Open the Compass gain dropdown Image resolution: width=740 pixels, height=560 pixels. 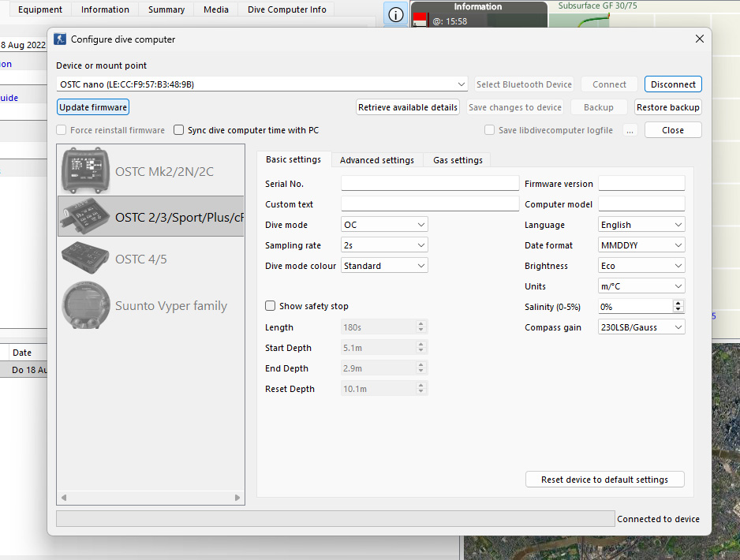(641, 327)
